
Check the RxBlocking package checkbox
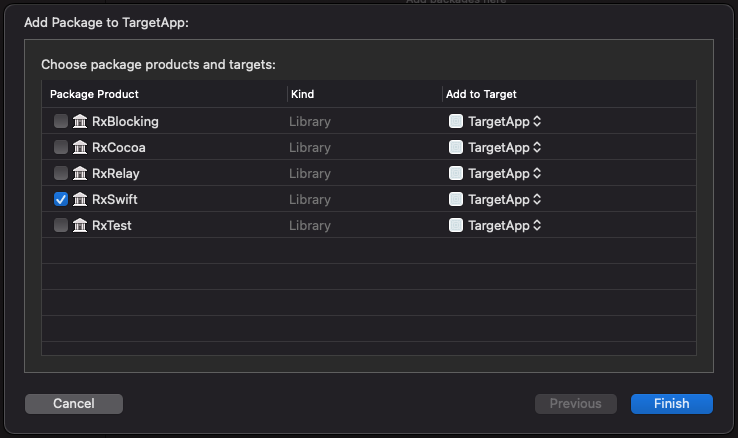pyautogui.click(x=61, y=121)
